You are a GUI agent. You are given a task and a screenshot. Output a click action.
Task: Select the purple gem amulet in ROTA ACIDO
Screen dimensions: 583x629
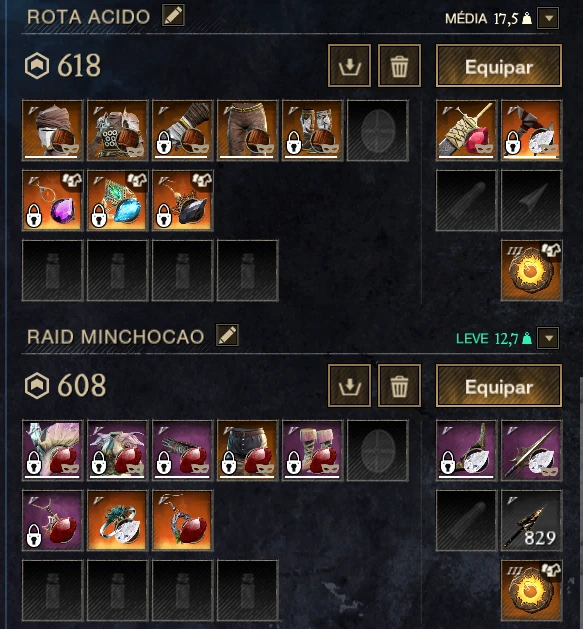(53, 200)
